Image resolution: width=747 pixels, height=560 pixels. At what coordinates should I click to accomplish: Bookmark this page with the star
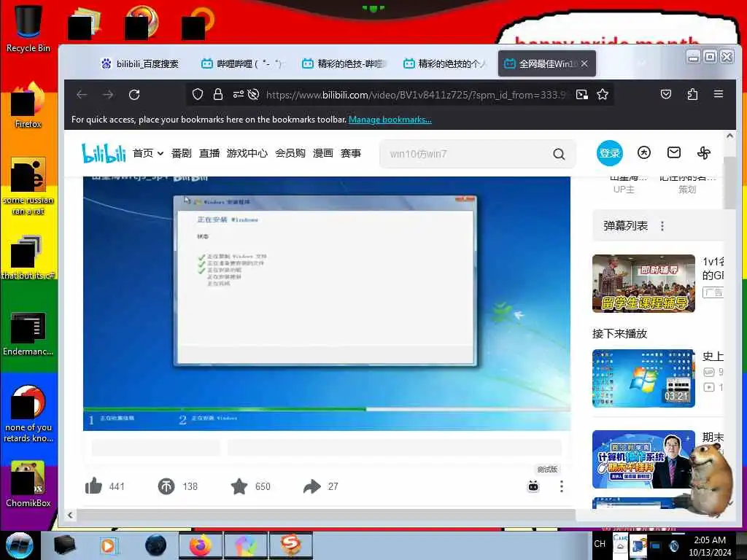coord(603,94)
